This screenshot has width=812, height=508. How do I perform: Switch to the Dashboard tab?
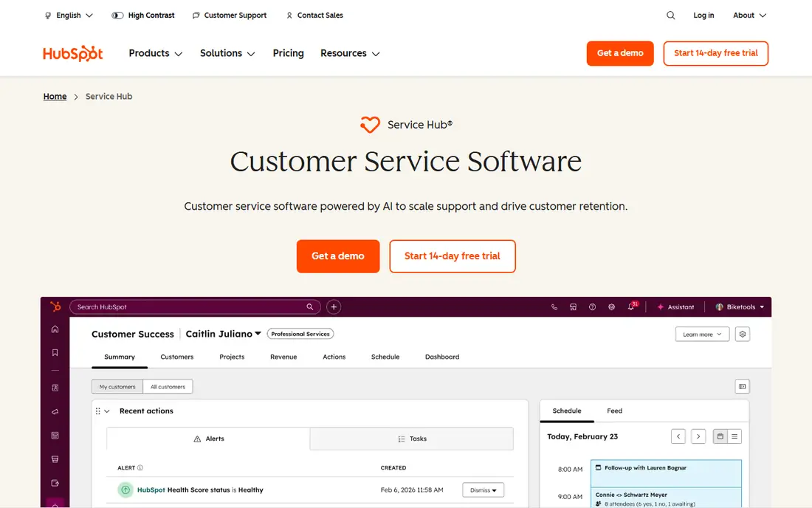pyautogui.click(x=442, y=357)
